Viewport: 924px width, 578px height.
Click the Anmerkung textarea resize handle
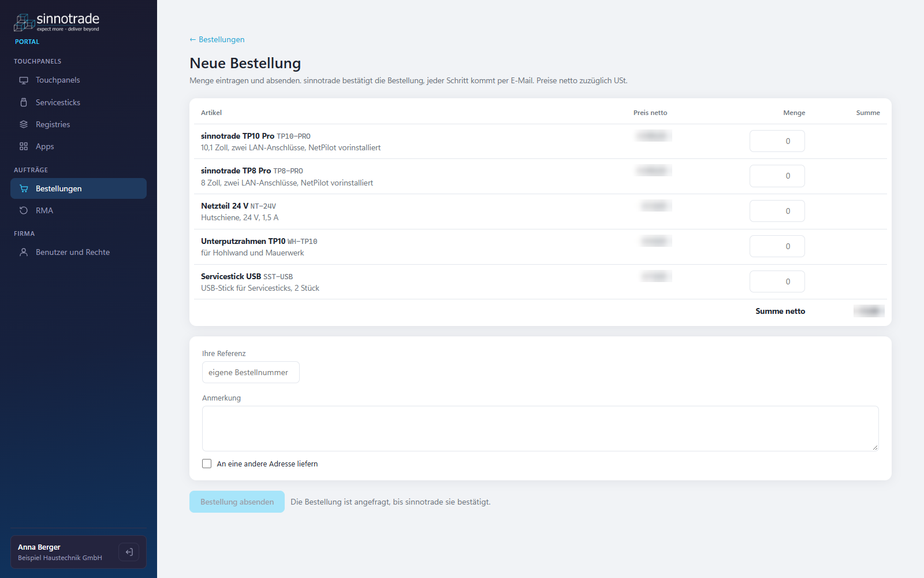click(x=875, y=447)
